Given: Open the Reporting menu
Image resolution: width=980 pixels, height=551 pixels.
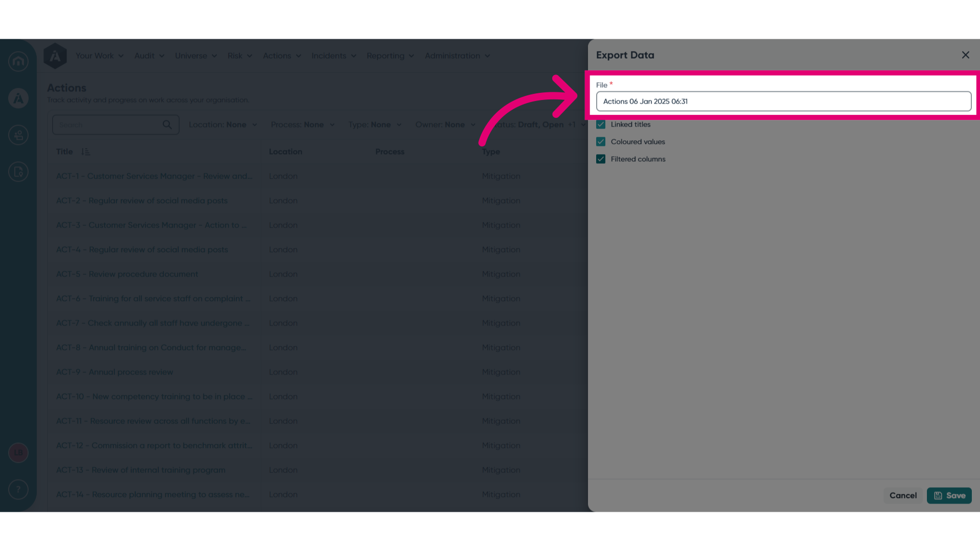Looking at the screenshot, I should pos(390,56).
